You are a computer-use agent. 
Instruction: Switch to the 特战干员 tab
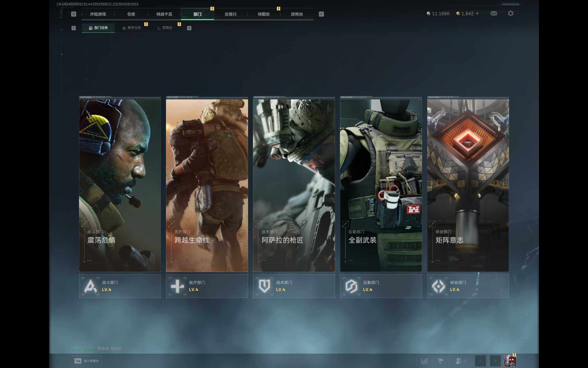click(x=164, y=14)
